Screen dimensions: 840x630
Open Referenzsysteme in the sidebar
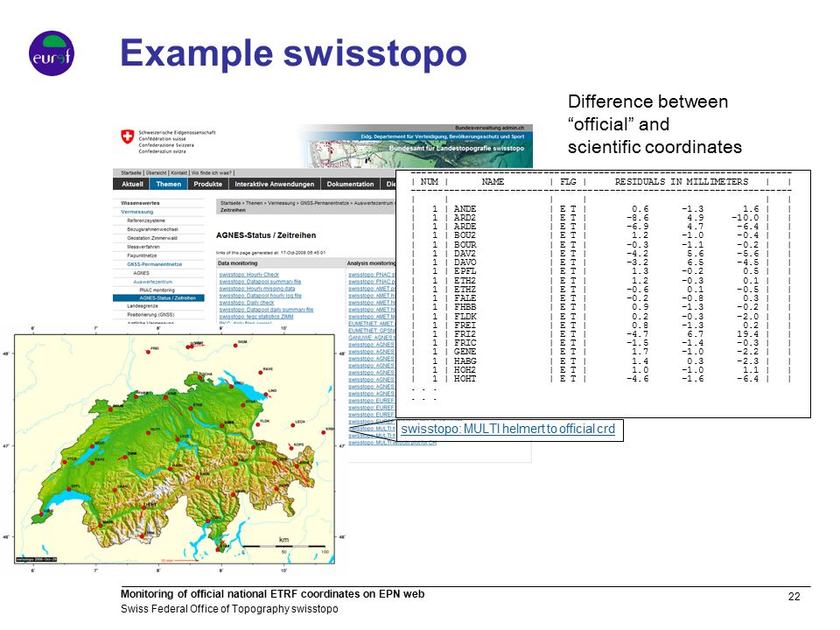146,220
